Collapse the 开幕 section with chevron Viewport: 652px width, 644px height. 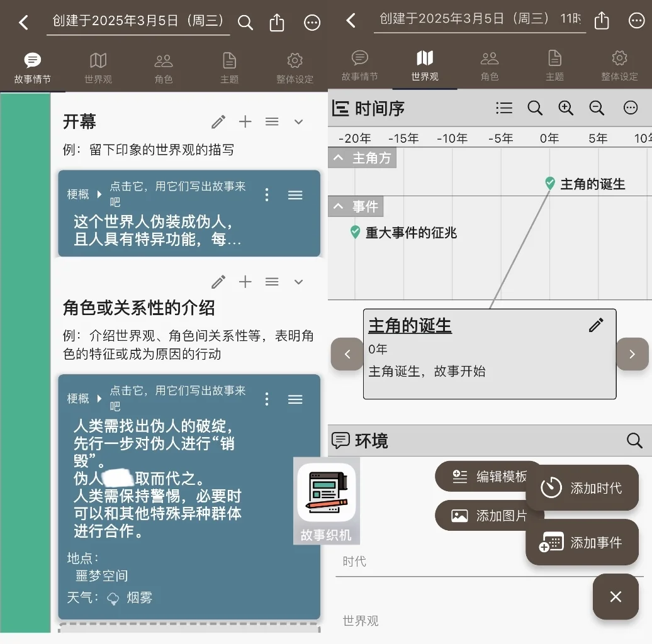click(x=298, y=121)
